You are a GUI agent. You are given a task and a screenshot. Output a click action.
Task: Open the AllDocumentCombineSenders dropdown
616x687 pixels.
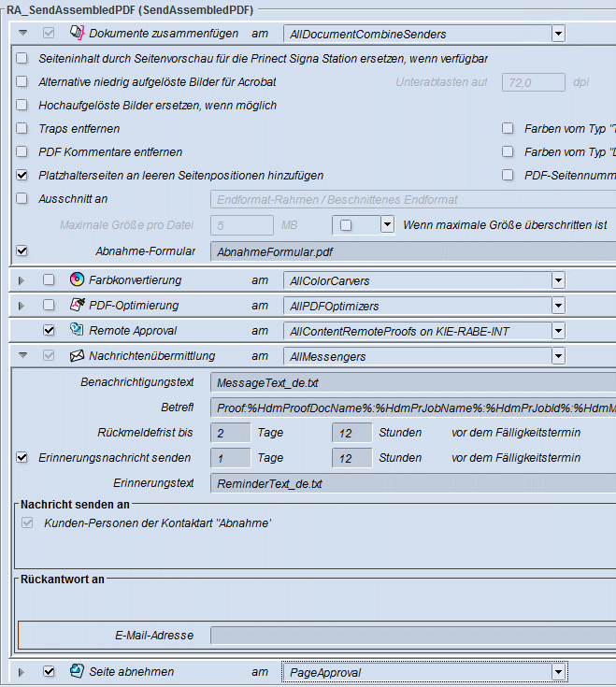[x=558, y=35]
